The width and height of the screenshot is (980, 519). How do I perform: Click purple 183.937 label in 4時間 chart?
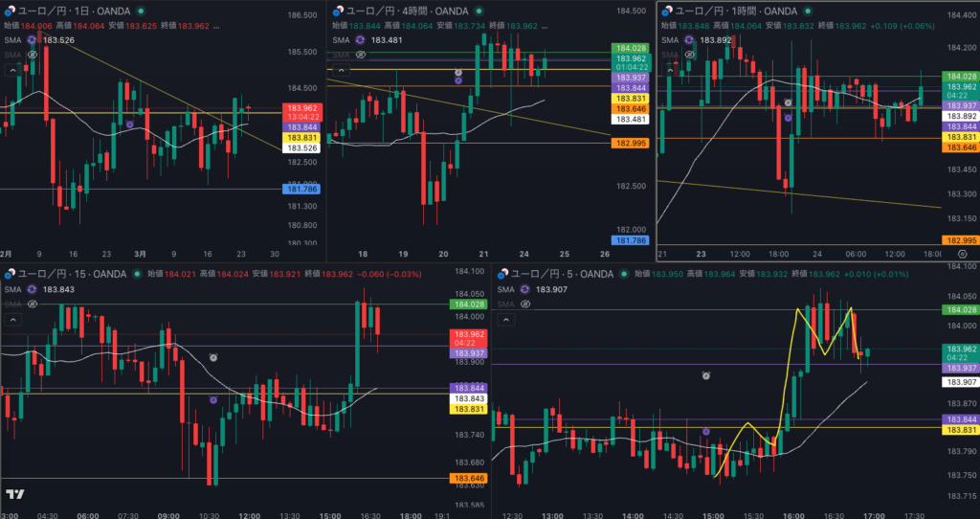coord(630,79)
